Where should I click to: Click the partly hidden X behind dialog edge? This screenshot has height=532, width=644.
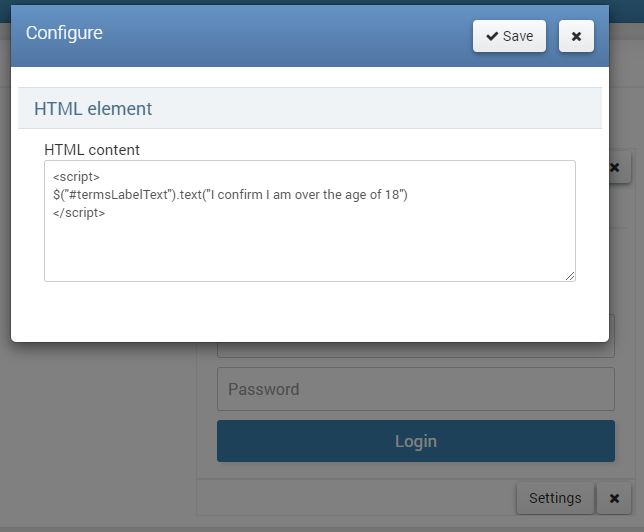pos(620,167)
